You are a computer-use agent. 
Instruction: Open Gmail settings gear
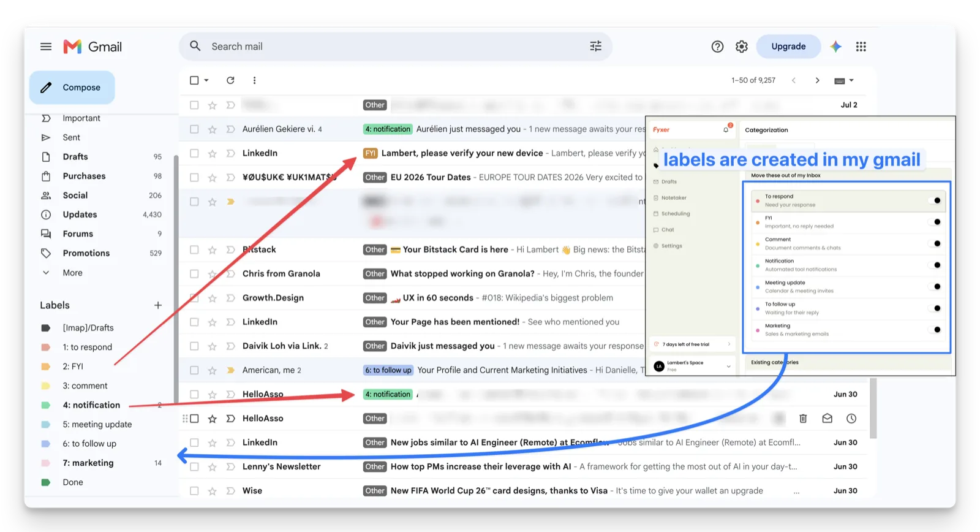coord(742,47)
